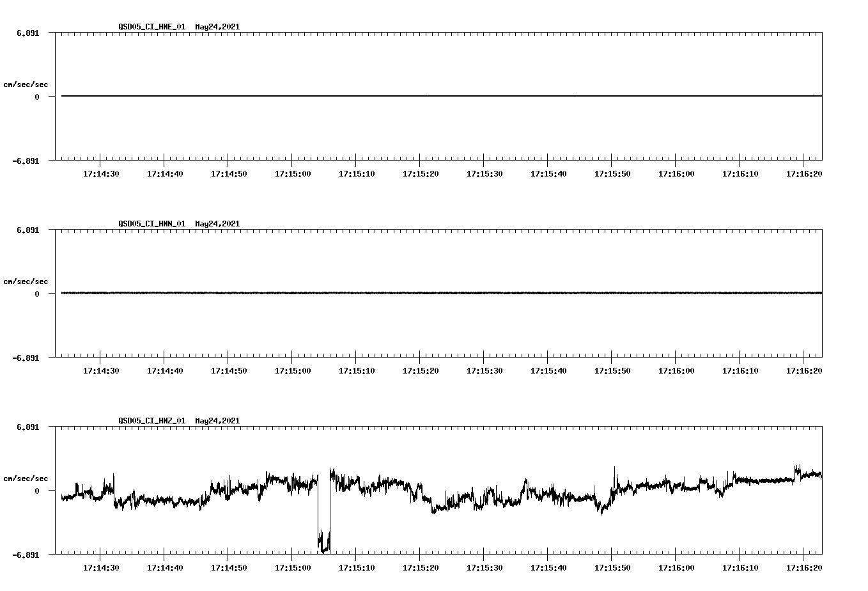868x591 pixels.
Task: Select the -6.891 lower amplitude value on the bottom plot
Action: point(26,555)
